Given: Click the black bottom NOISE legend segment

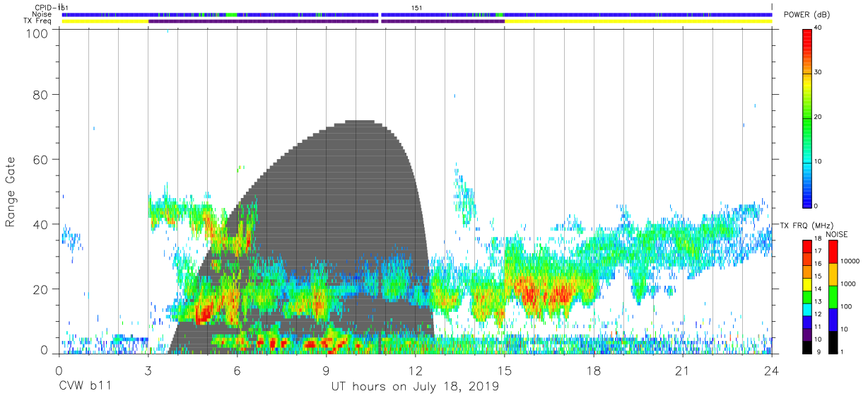Looking at the screenshot, I should (832, 342).
